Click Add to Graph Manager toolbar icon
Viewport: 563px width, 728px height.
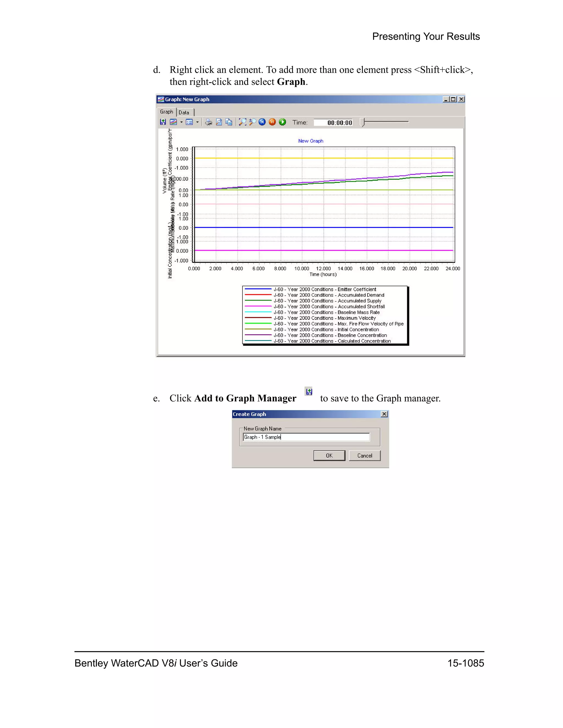163,122
